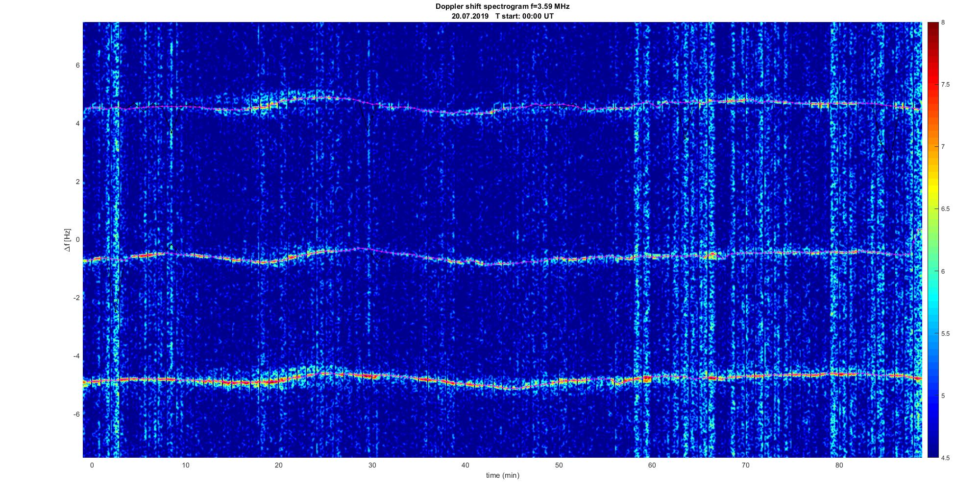Click the upper Doppler trace near 4.5 Hz

pyautogui.click(x=502, y=106)
